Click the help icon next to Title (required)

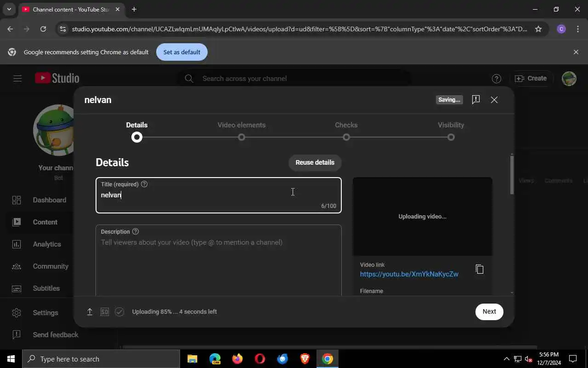point(144,184)
